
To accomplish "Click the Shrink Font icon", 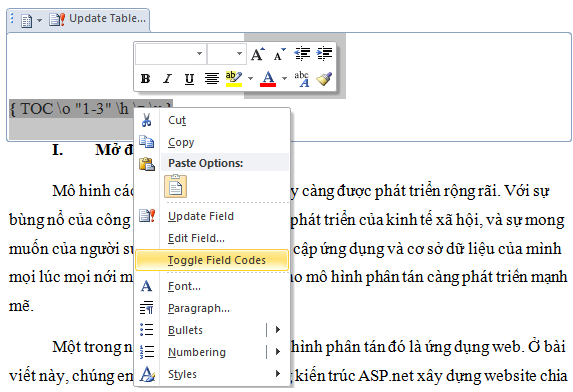I will pyautogui.click(x=280, y=54).
